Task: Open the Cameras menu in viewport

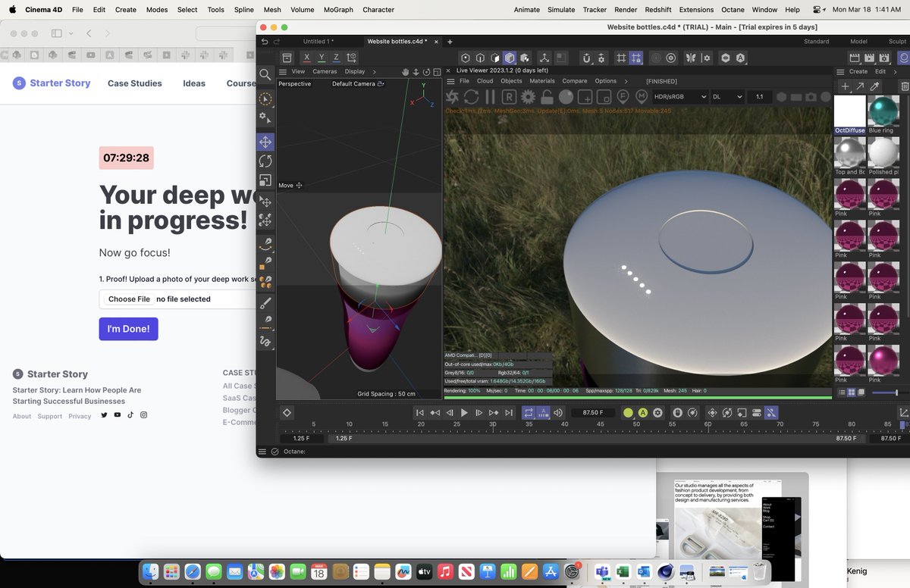Action: [x=325, y=72]
